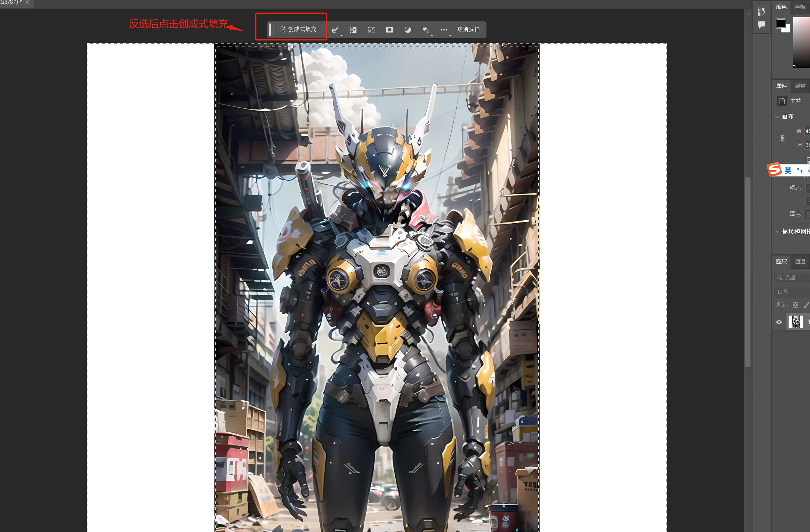Click the Sogou input method S icon
This screenshot has width=810, height=532.
775,169
